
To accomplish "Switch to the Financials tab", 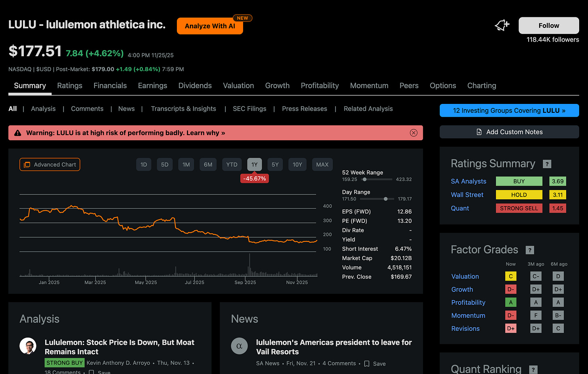I will click(x=110, y=86).
